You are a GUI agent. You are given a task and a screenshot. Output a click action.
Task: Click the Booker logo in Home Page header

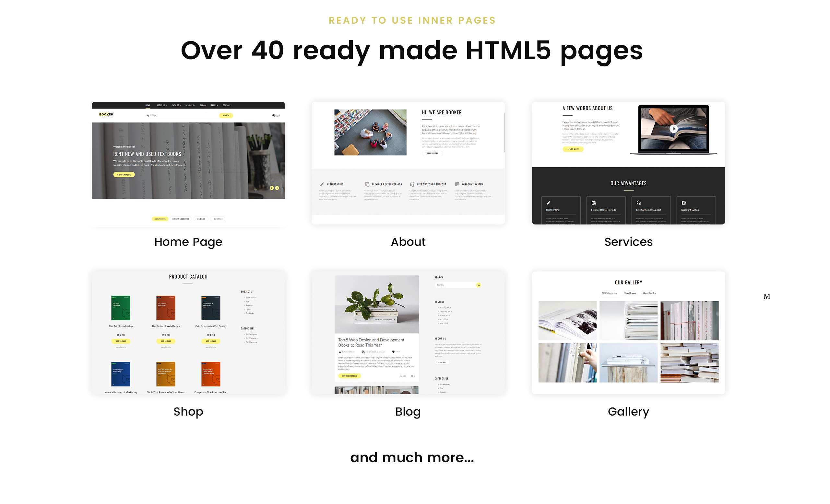[x=106, y=115]
